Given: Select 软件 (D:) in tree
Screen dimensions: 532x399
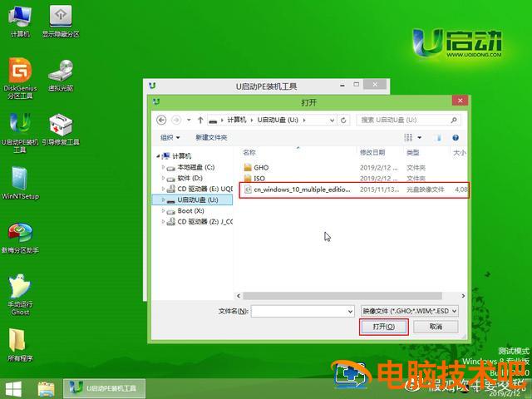Looking at the screenshot, I should [x=190, y=178].
